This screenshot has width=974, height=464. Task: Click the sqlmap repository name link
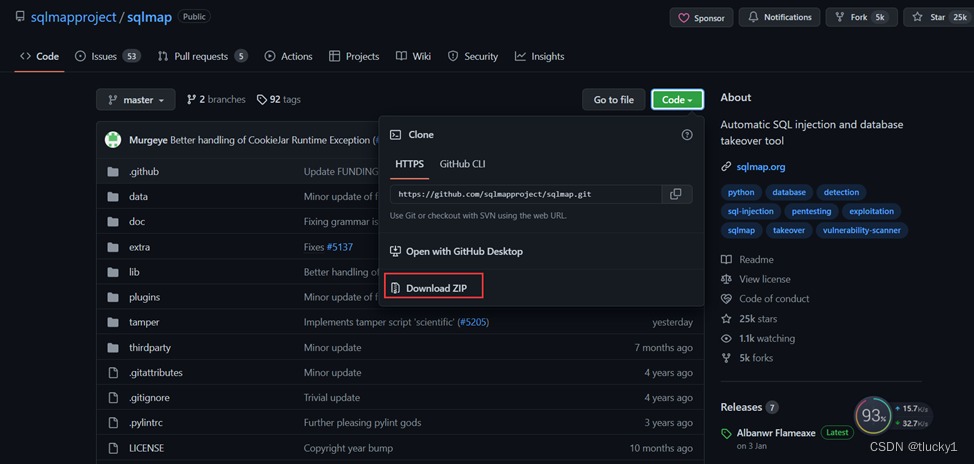(x=150, y=17)
